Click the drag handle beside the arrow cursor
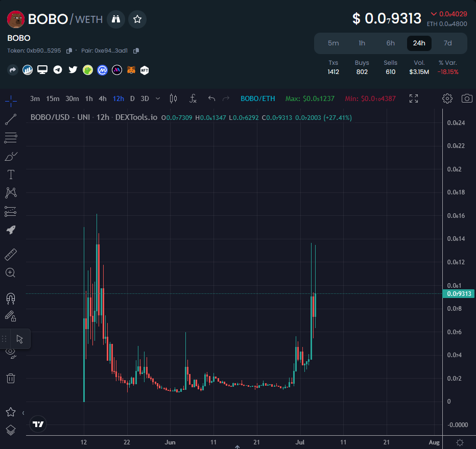The height and width of the screenshot is (449, 476). click(4, 339)
